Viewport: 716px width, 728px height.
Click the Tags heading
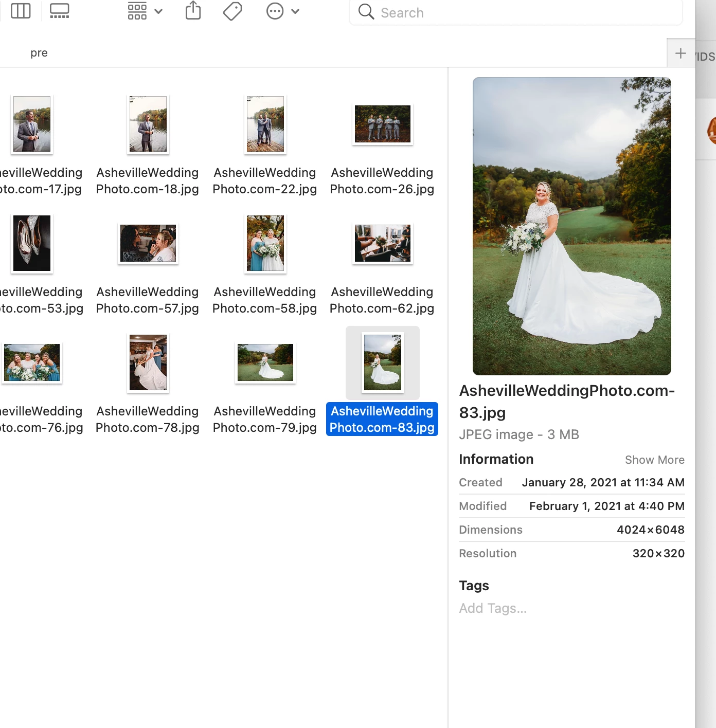[474, 586]
